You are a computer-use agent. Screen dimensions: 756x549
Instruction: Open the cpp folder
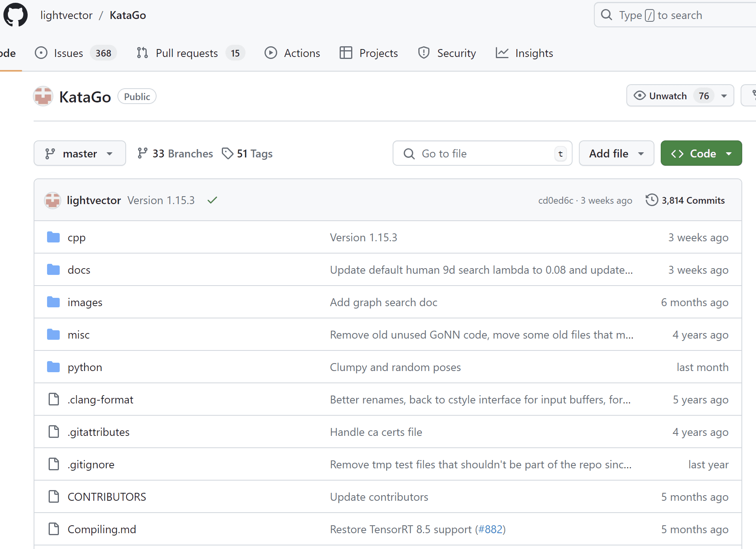click(x=76, y=237)
